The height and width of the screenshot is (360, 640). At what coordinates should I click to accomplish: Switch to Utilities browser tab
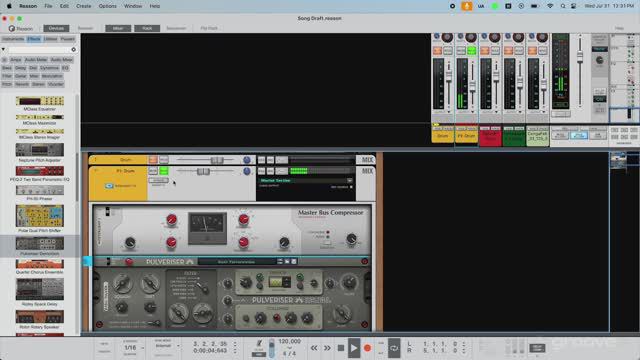tap(50, 39)
